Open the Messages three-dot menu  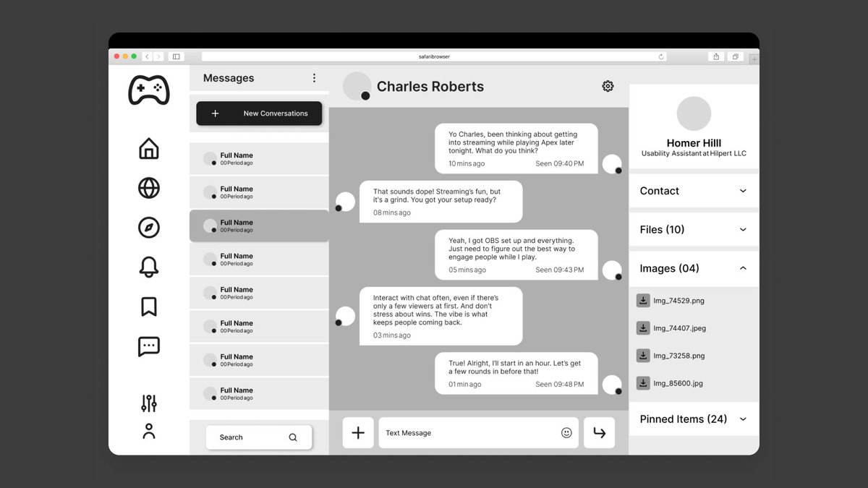[314, 77]
